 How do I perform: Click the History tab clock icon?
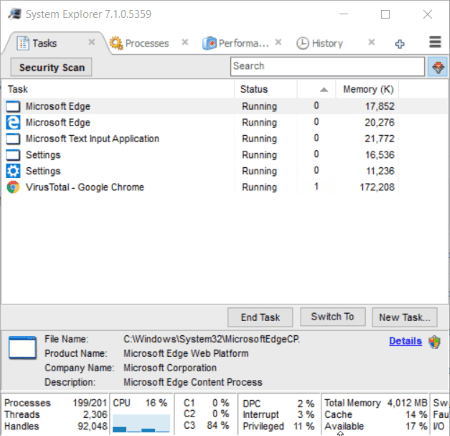303,43
